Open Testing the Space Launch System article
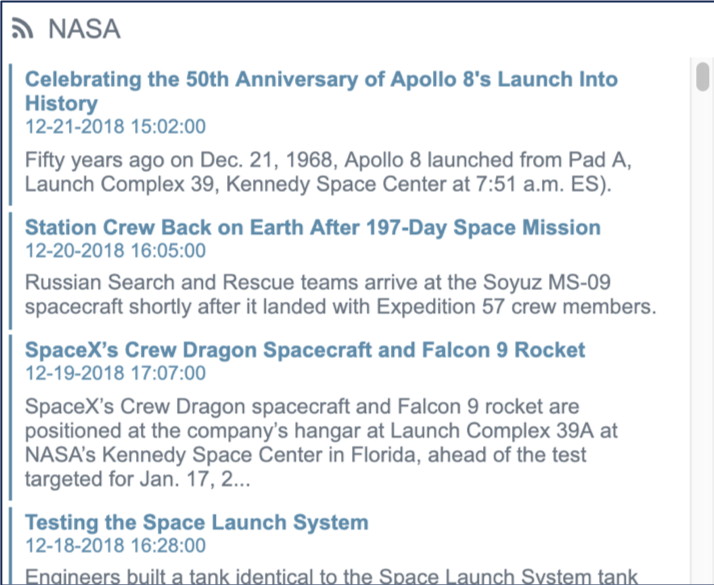The height and width of the screenshot is (585, 714). click(196, 522)
